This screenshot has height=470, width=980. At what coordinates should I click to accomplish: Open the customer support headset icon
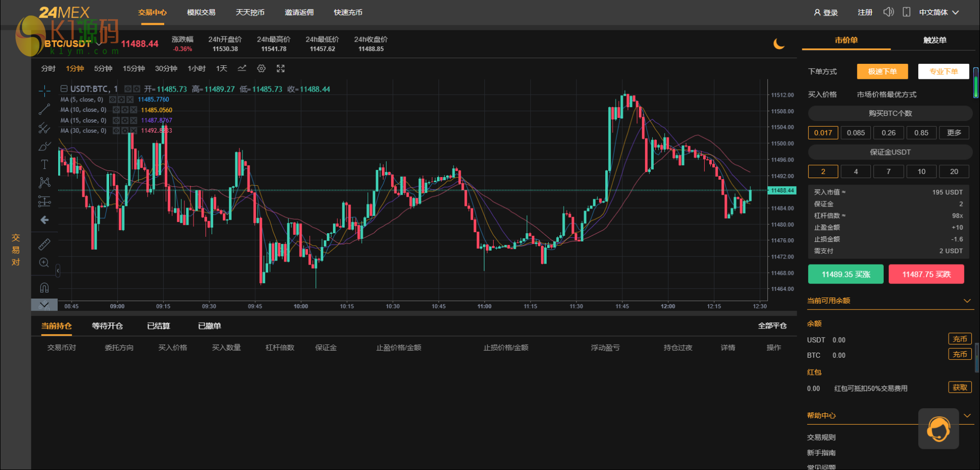[938, 428]
